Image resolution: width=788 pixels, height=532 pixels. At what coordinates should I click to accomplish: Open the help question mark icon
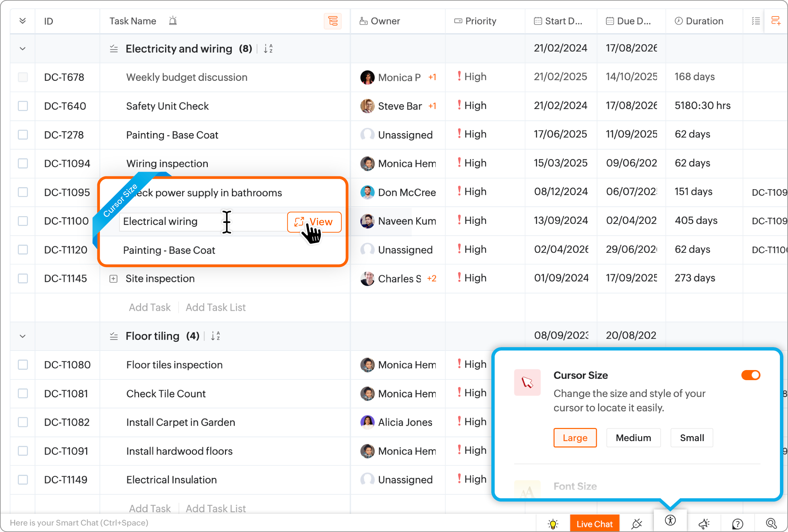(x=737, y=524)
